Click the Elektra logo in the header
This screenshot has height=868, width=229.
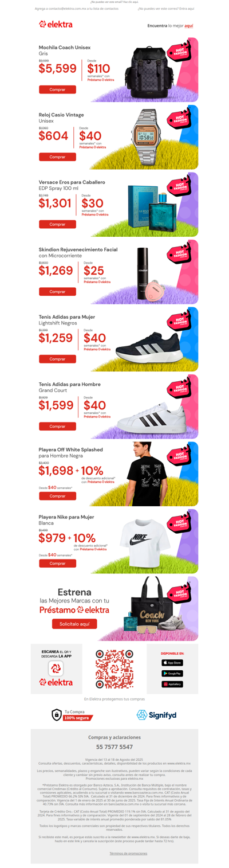(56, 24)
